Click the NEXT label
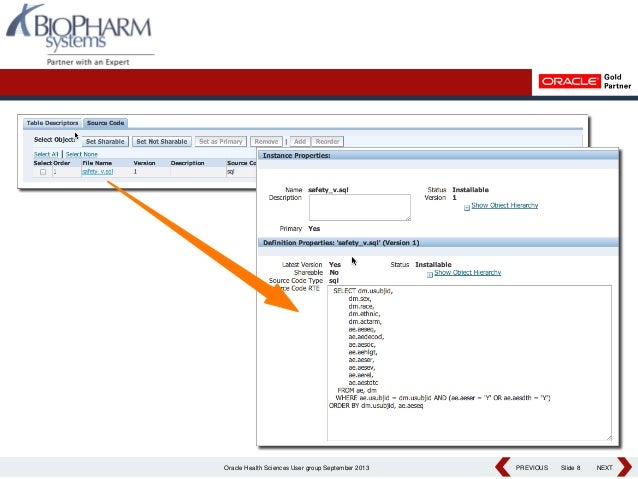Viewport: 638px width, 479px height. [604, 468]
